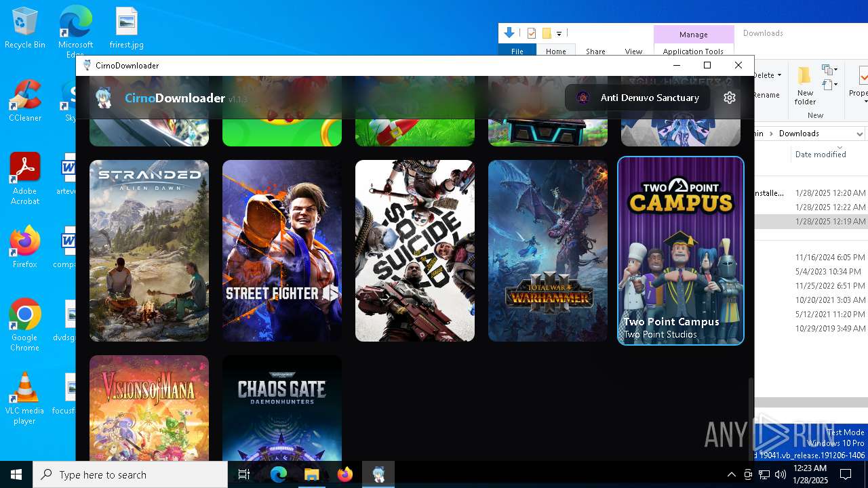Image resolution: width=868 pixels, height=488 pixels.
Task: Open Firefox from the taskbar
Action: pos(345,474)
